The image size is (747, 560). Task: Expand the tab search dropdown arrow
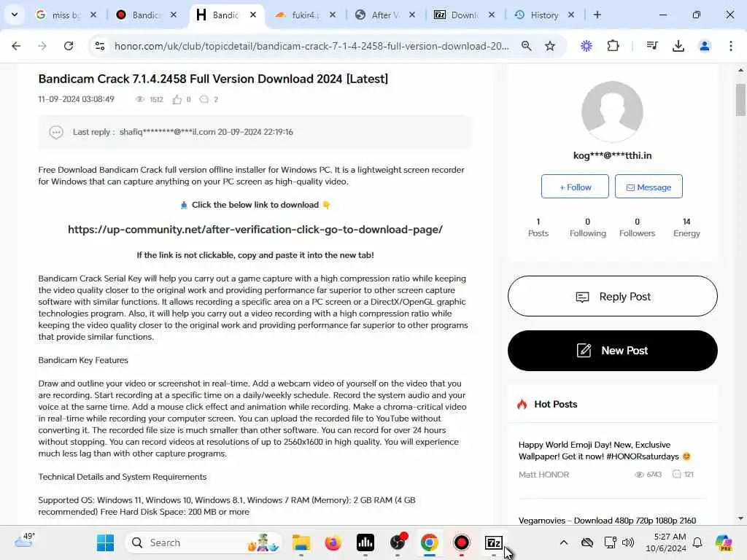click(15, 15)
